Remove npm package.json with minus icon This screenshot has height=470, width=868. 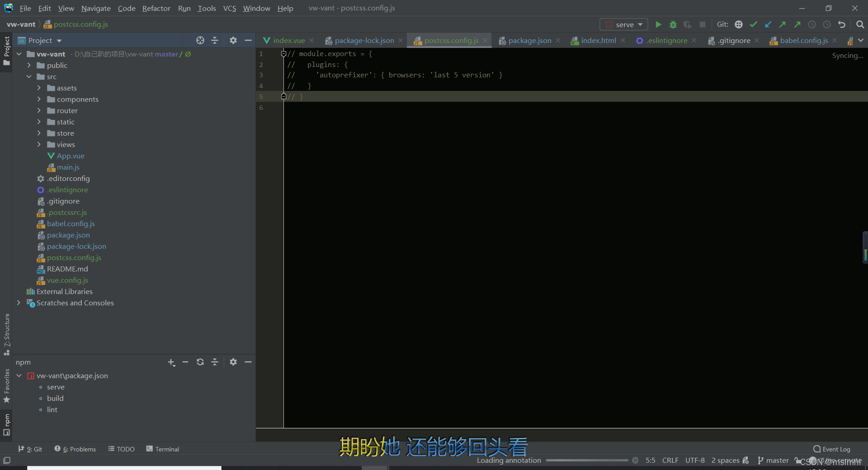click(x=185, y=362)
